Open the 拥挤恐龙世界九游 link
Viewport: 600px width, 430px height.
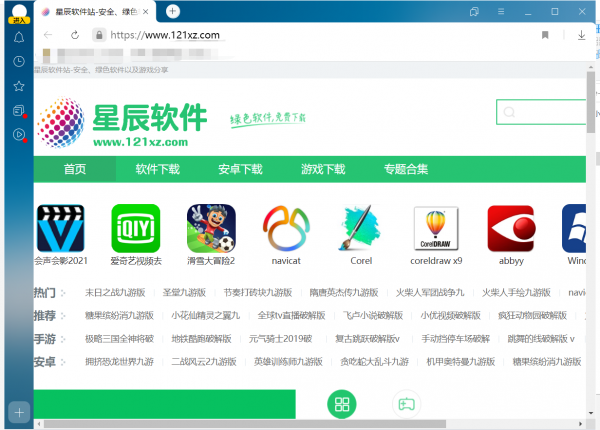pos(119,362)
